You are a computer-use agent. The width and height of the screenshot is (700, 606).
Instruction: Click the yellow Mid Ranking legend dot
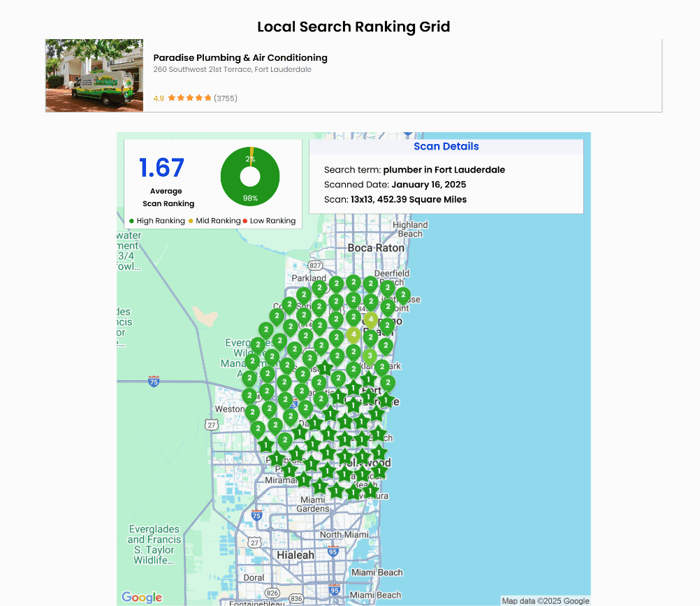[x=191, y=221]
